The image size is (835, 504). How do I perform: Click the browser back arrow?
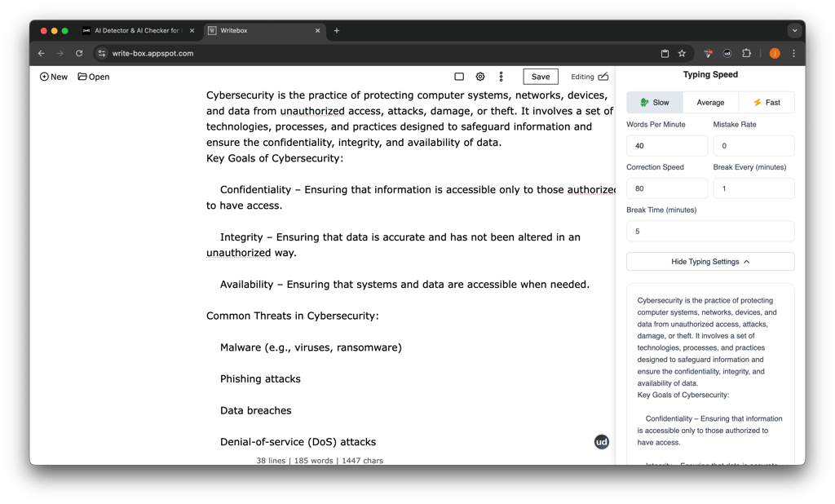[x=41, y=53]
